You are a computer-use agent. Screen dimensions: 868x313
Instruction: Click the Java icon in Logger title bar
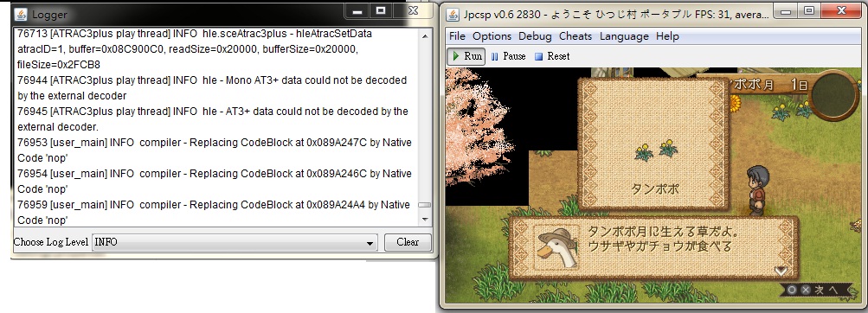click(21, 14)
